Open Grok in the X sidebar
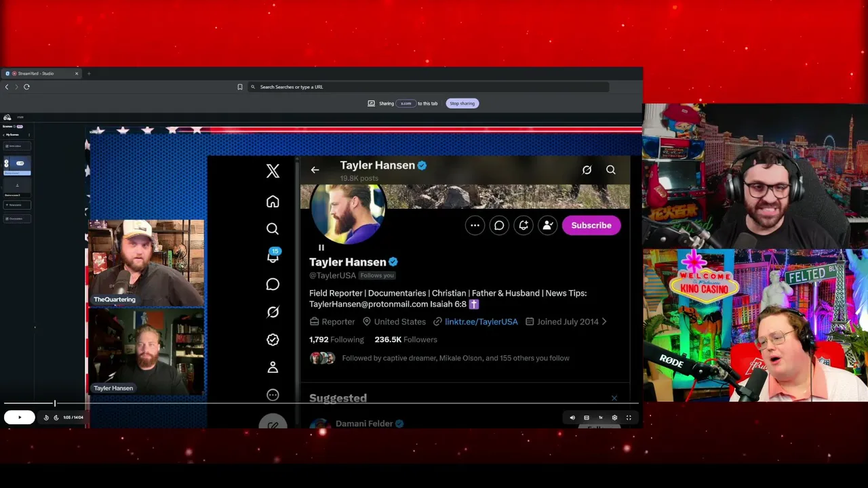The width and height of the screenshot is (868, 488). 273,312
